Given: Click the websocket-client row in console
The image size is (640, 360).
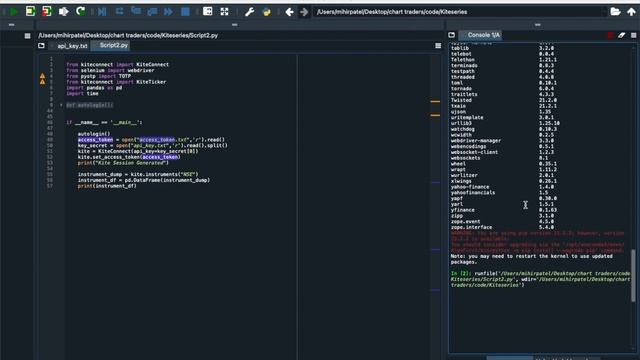Looking at the screenshot, I should pos(502,152).
